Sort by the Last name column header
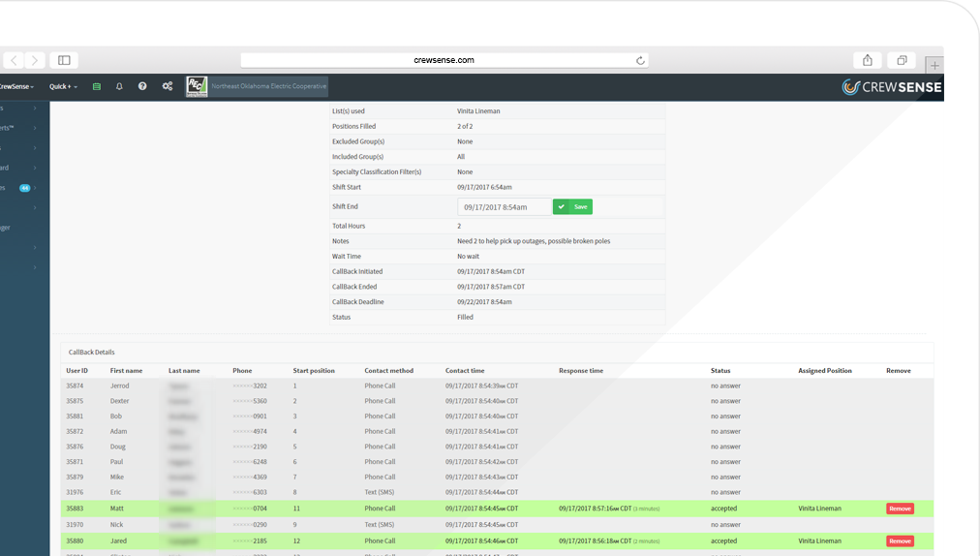Viewport: 980px width, 556px height. click(x=184, y=371)
